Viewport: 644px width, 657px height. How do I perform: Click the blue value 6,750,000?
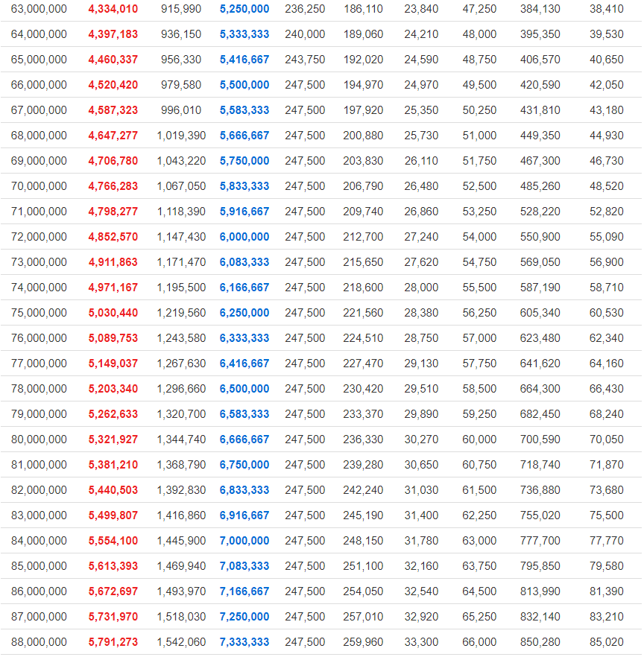244,465
